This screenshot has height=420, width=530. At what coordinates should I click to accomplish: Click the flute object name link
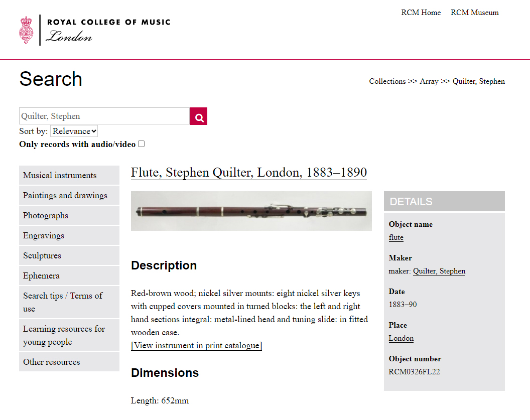coord(396,237)
